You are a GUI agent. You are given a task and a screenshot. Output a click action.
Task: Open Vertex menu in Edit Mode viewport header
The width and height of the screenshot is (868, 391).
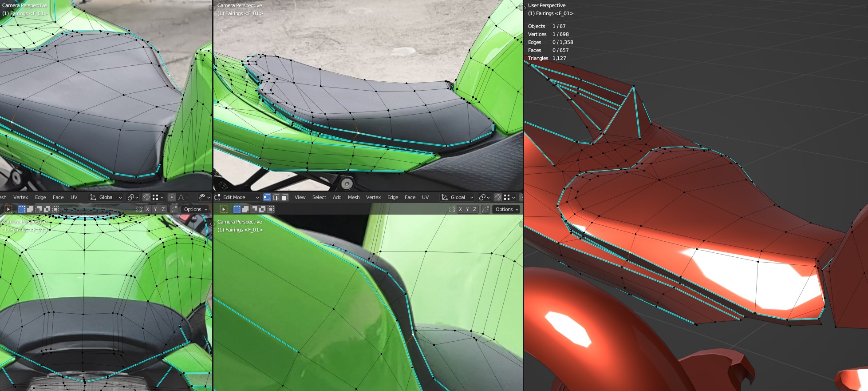(x=373, y=197)
